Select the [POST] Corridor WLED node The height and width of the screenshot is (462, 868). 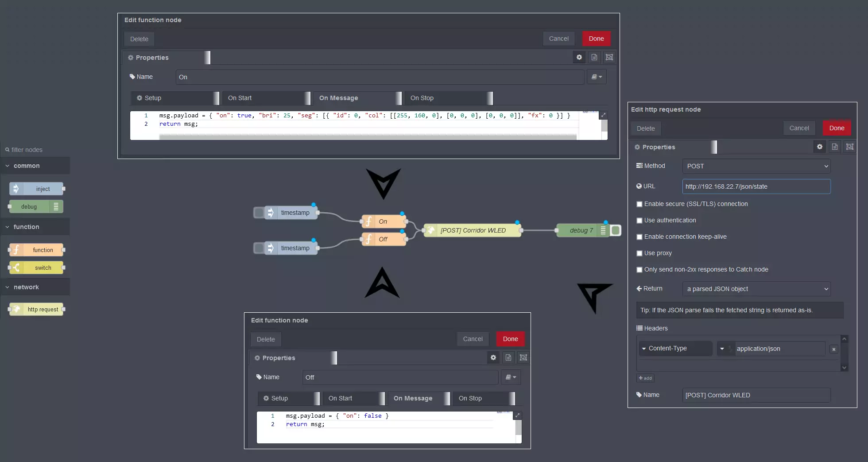coord(473,230)
